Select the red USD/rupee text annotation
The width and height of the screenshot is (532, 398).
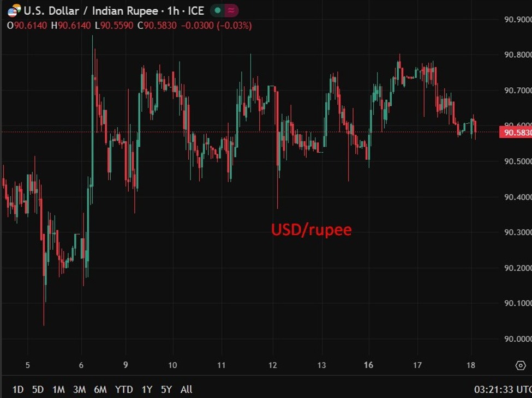[312, 230]
